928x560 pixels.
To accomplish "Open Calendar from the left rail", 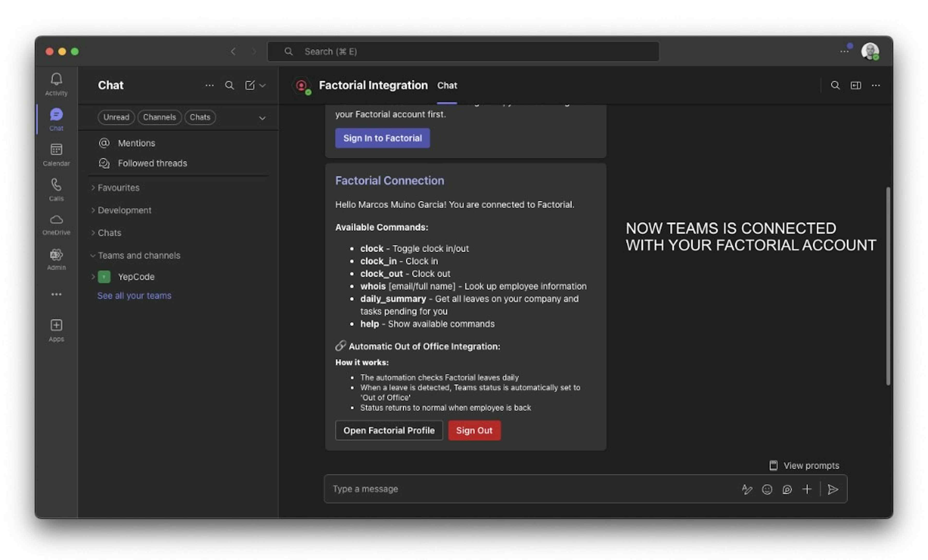I will point(56,150).
